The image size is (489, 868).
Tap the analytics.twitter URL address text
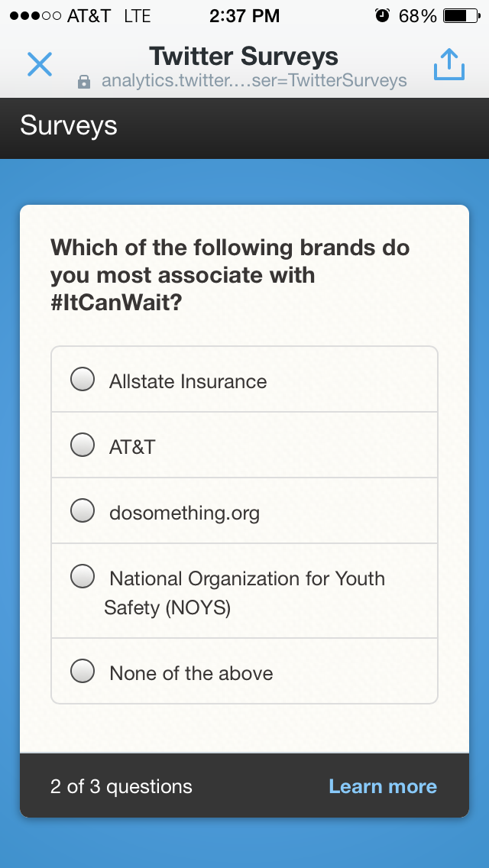click(254, 81)
